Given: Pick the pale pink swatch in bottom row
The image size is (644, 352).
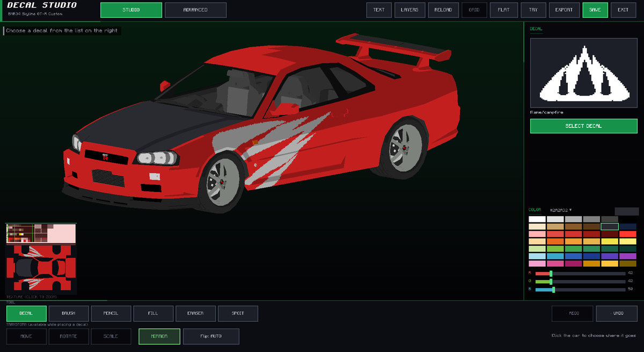Looking at the screenshot, I should coord(537,264).
